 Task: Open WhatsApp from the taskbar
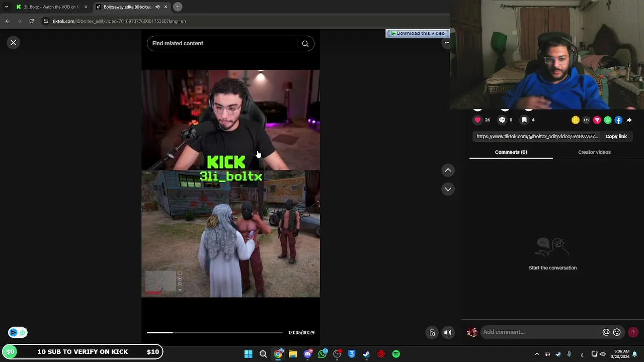[323, 354]
